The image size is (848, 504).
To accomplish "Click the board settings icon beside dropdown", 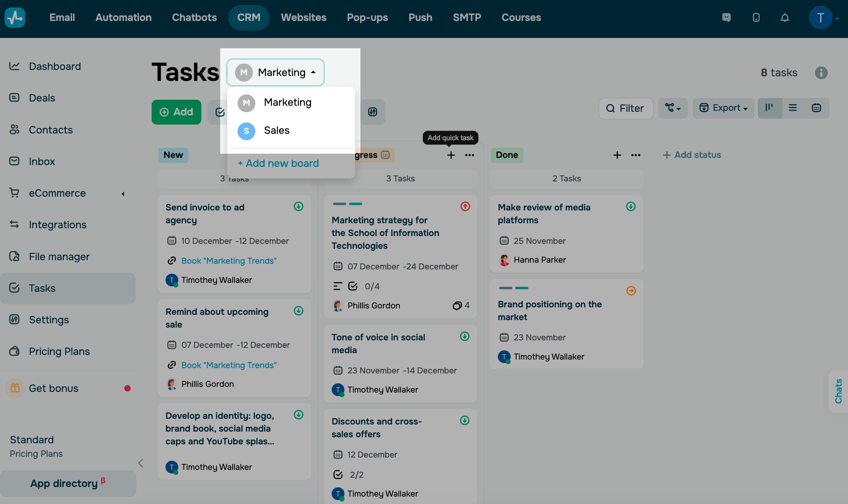I will 373,112.
